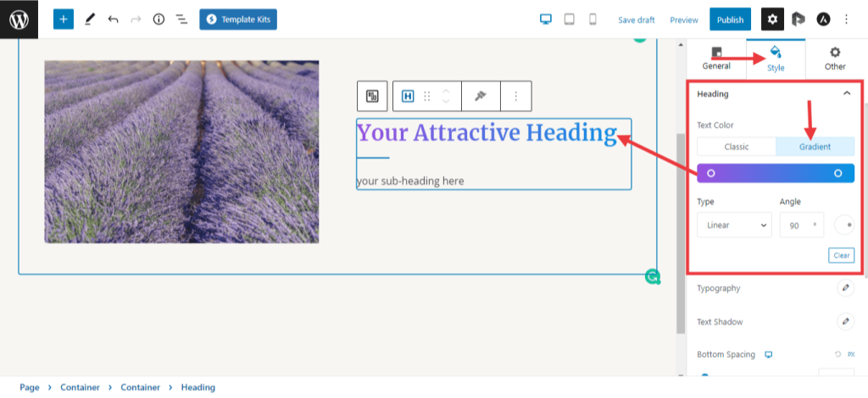Click the Publish button

pyautogui.click(x=730, y=20)
